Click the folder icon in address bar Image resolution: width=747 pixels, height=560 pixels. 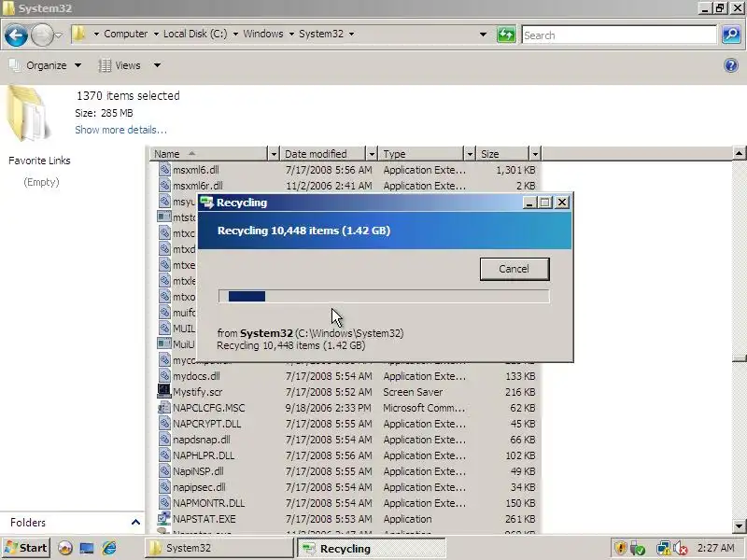79,34
